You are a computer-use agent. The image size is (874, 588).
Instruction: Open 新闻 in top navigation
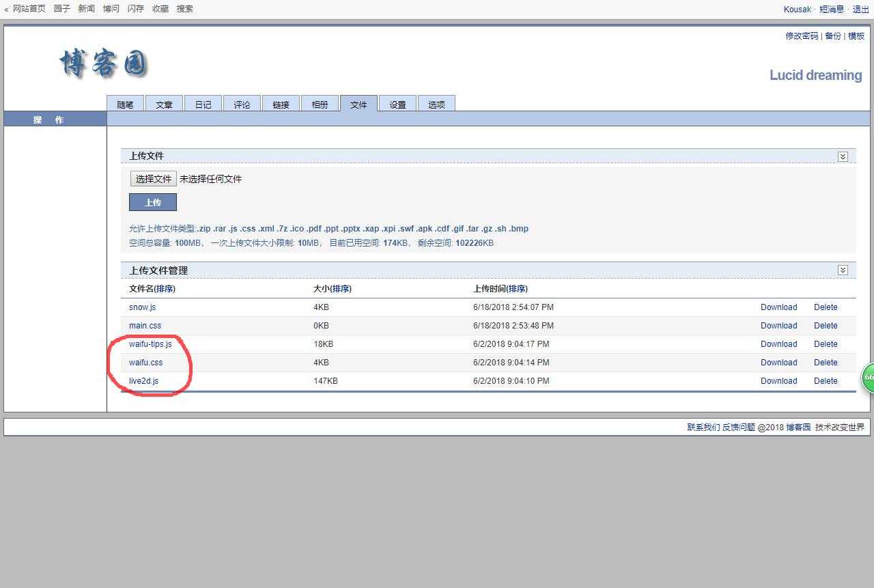tap(86, 9)
